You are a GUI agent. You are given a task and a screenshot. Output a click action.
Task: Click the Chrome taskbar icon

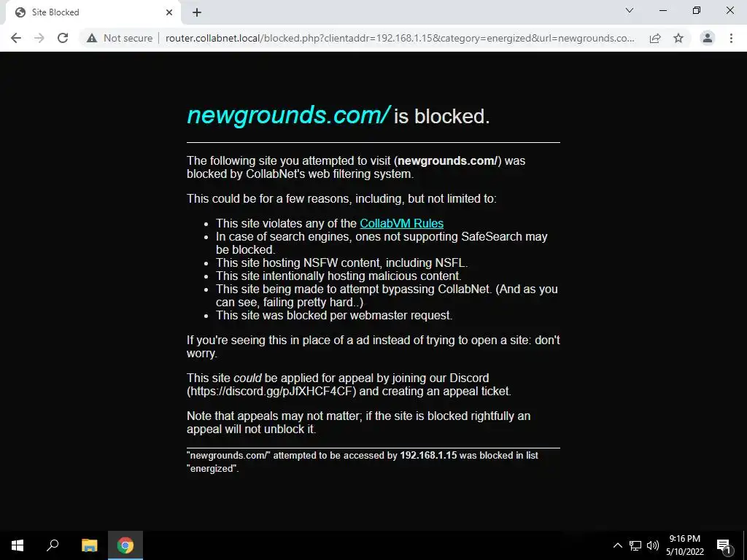pos(125,545)
